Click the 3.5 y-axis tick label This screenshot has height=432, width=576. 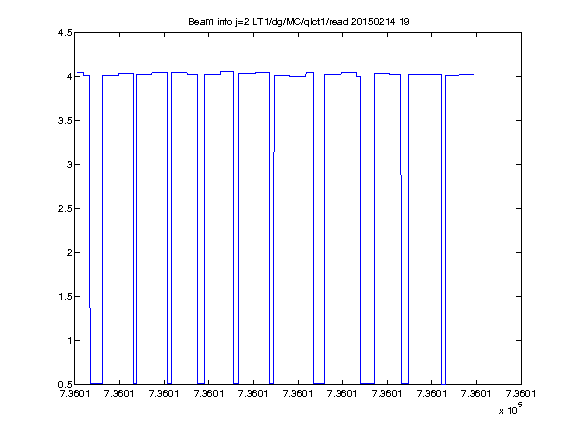click(x=65, y=120)
